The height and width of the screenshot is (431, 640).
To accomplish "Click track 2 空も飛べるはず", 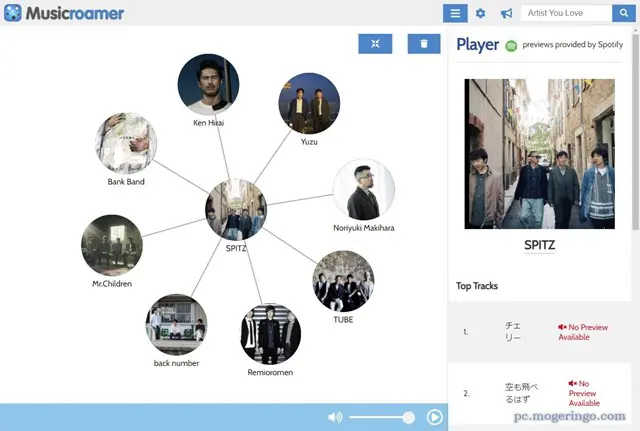I will [x=521, y=393].
